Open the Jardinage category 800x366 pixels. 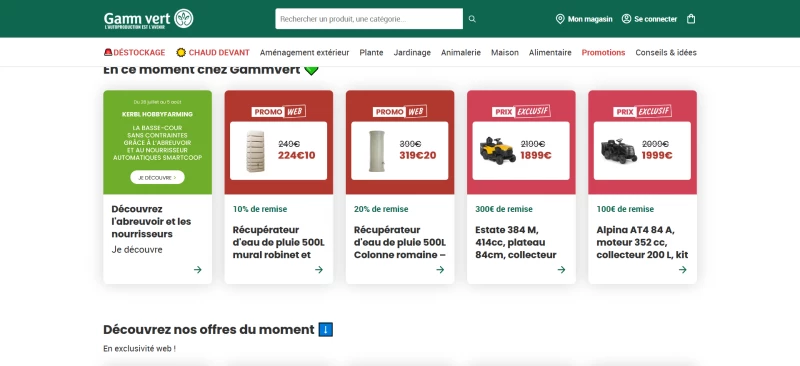coord(412,52)
